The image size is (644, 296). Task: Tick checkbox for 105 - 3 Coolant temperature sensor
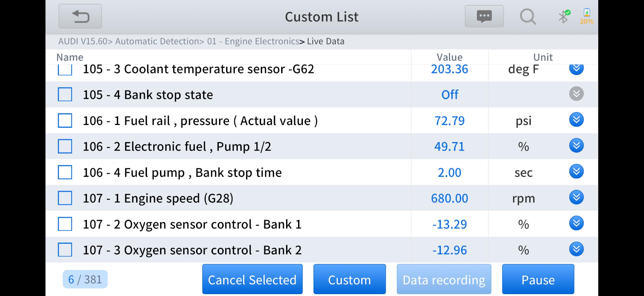pyautogui.click(x=65, y=70)
